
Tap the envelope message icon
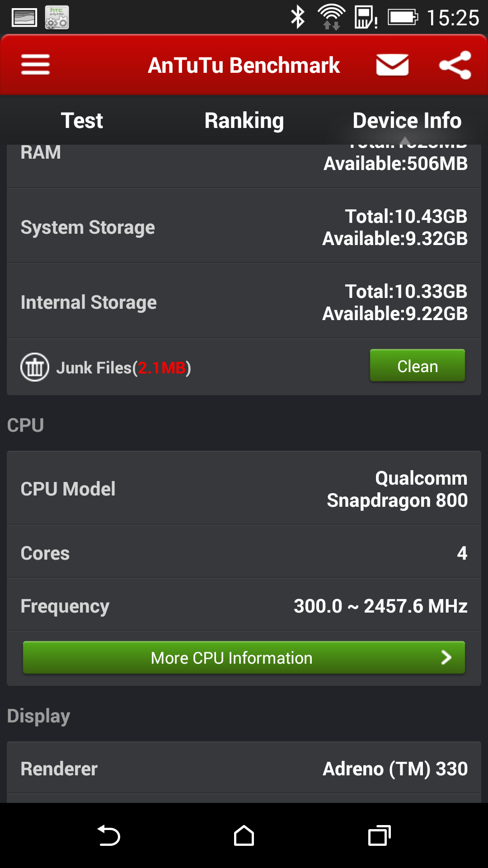[x=392, y=65]
